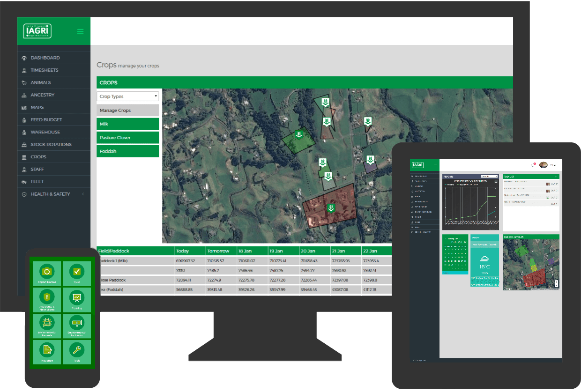Screen dimensions: 581x392
Task: Select the Mlk crop type button
Action: tap(128, 124)
